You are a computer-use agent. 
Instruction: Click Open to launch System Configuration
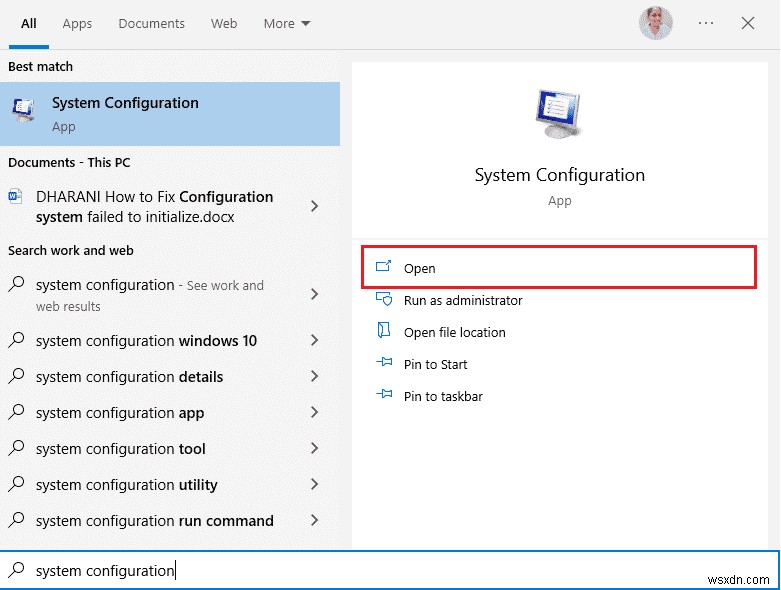[x=420, y=268]
